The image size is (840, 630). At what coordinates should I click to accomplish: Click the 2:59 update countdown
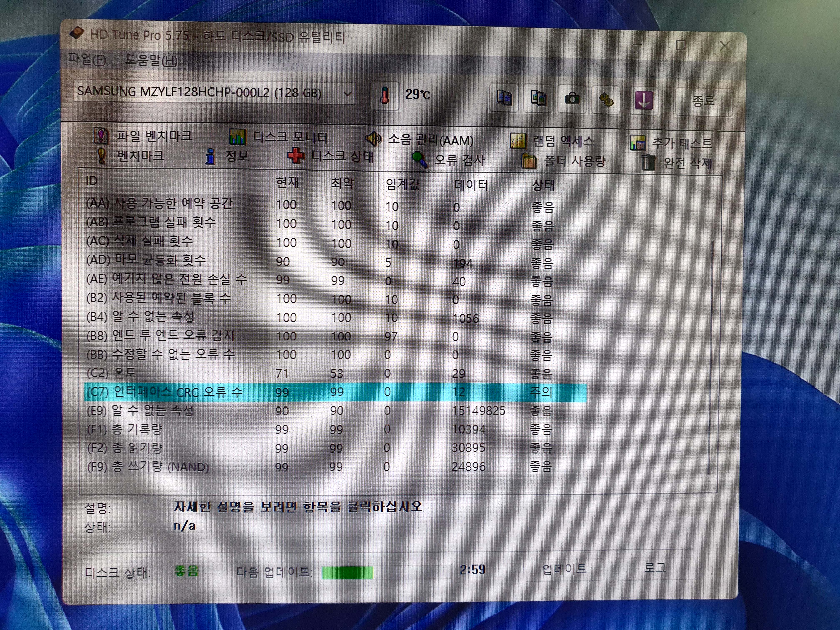472,569
